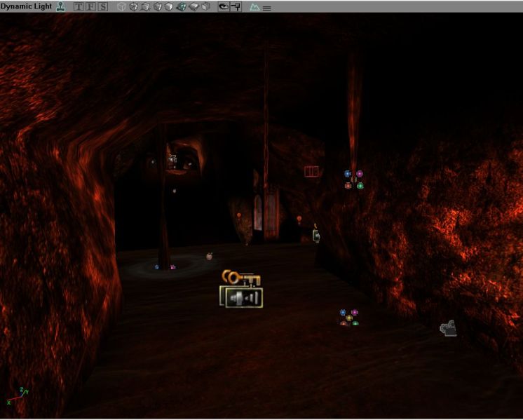Click the XYZ axis gizmo
Image resolution: width=523 pixels, height=420 pixels.
18,395
